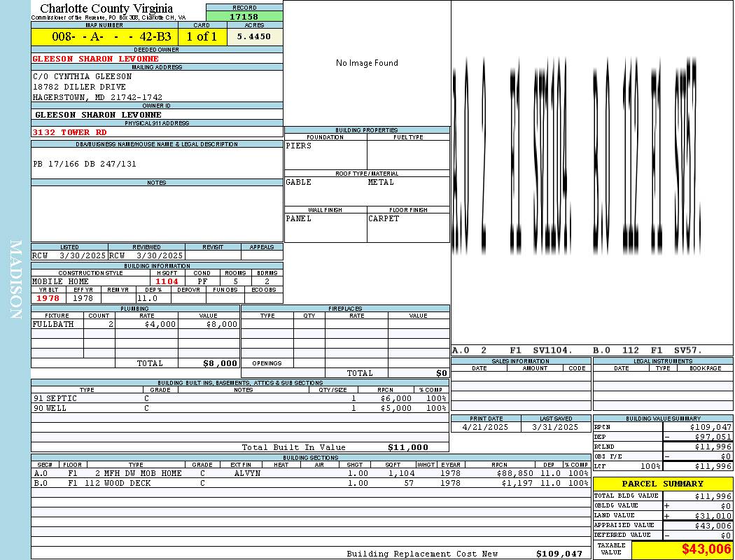Viewport: 735px width, 560px height.
Task: Select legal description PB 17/166 DB 247/131
Action: point(85,164)
